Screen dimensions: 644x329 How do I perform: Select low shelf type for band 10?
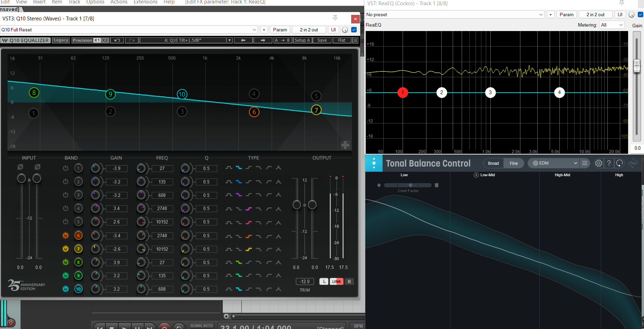pos(239,289)
